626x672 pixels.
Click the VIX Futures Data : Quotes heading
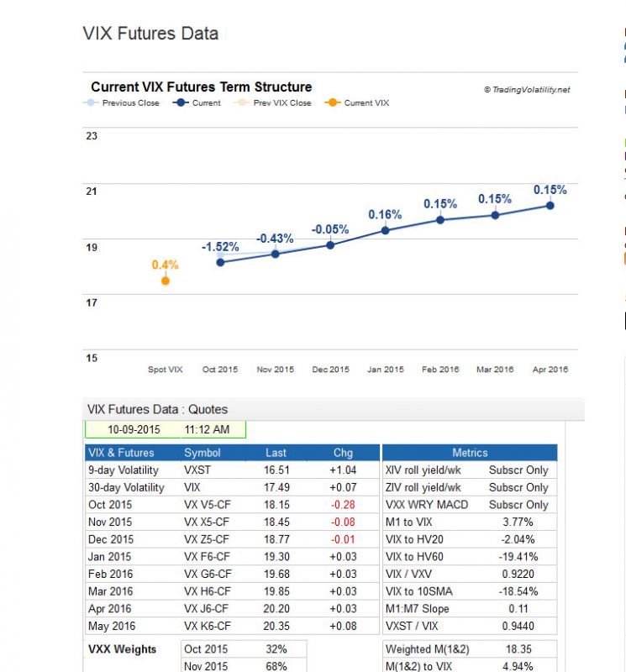click(x=157, y=410)
